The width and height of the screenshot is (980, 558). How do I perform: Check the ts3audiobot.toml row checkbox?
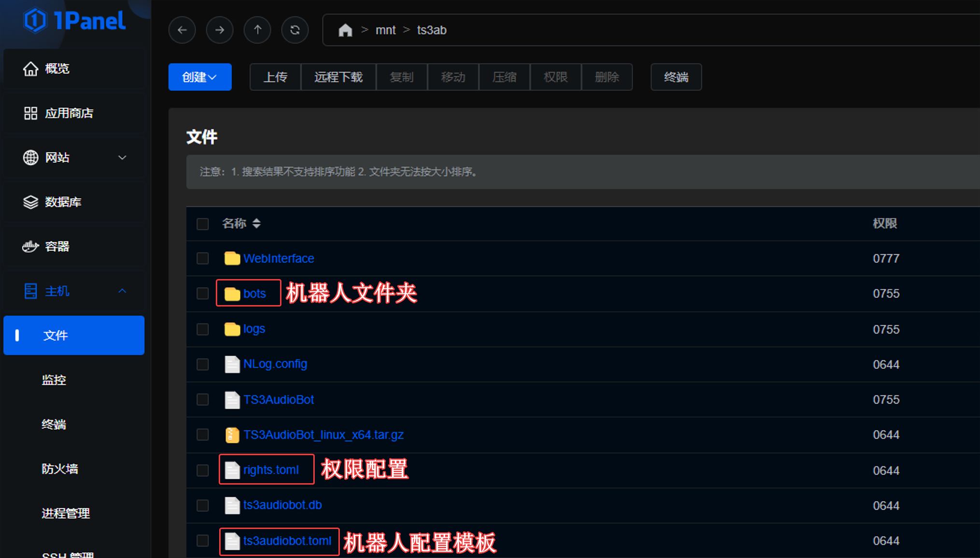(x=203, y=541)
